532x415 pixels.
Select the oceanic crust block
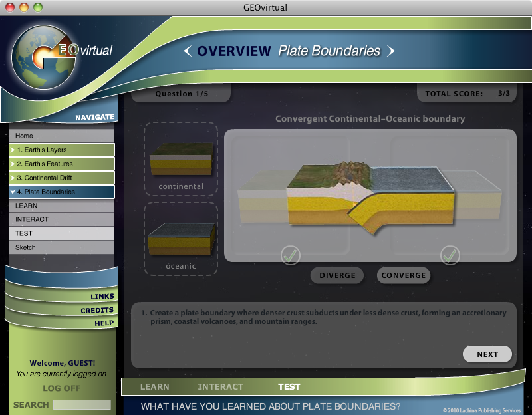click(x=181, y=239)
